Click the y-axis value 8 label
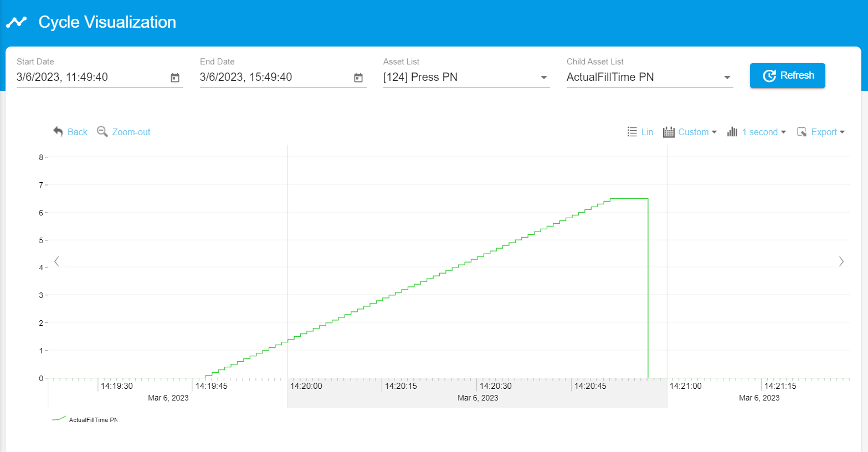 41,157
